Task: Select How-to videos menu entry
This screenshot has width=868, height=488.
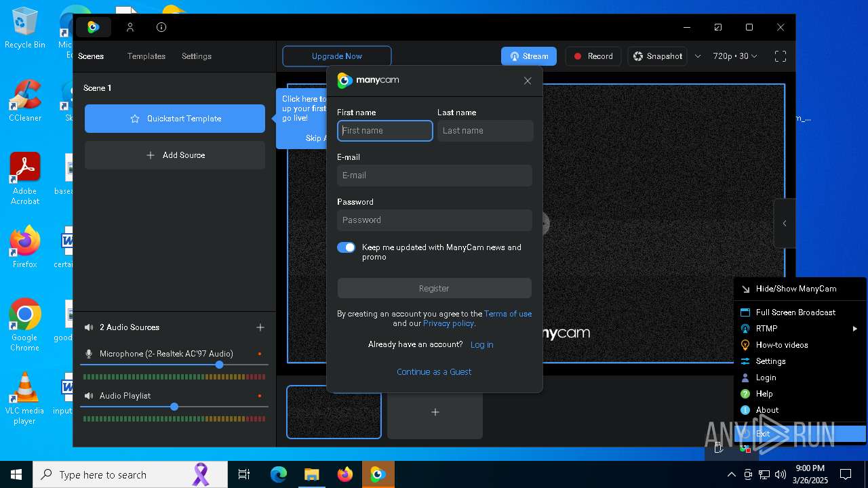Action: (x=800, y=345)
